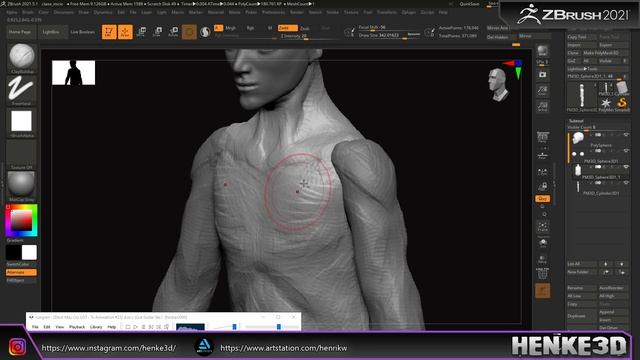Image resolution: width=640 pixels, height=360 pixels.
Task: Select the Cylinder3D tool thumbnail
Action: [622, 88]
